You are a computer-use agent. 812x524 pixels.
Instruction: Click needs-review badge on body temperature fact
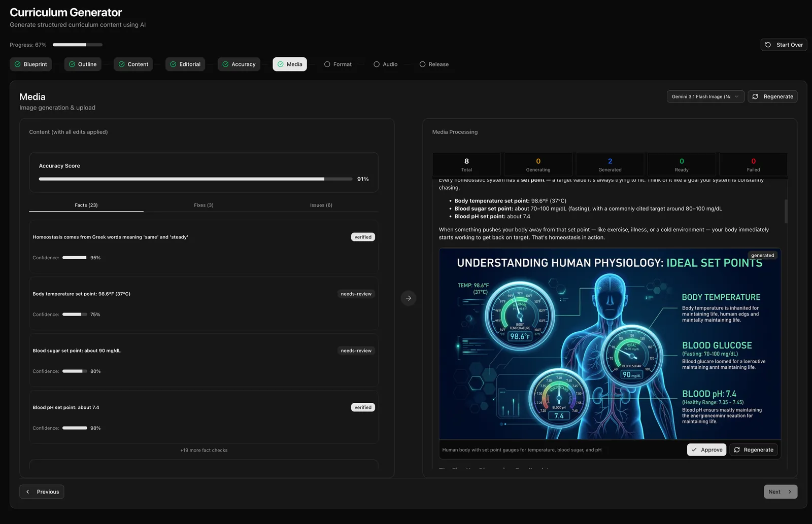(356, 294)
